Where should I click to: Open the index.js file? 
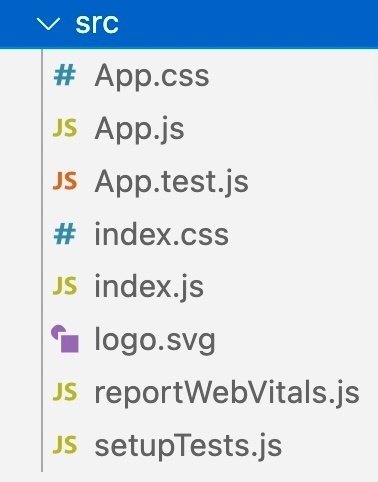point(149,288)
